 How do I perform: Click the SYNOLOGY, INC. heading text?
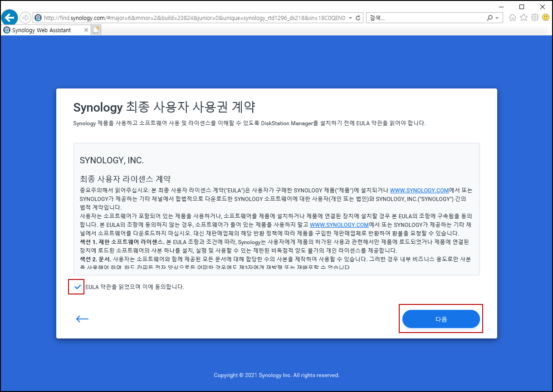click(112, 161)
